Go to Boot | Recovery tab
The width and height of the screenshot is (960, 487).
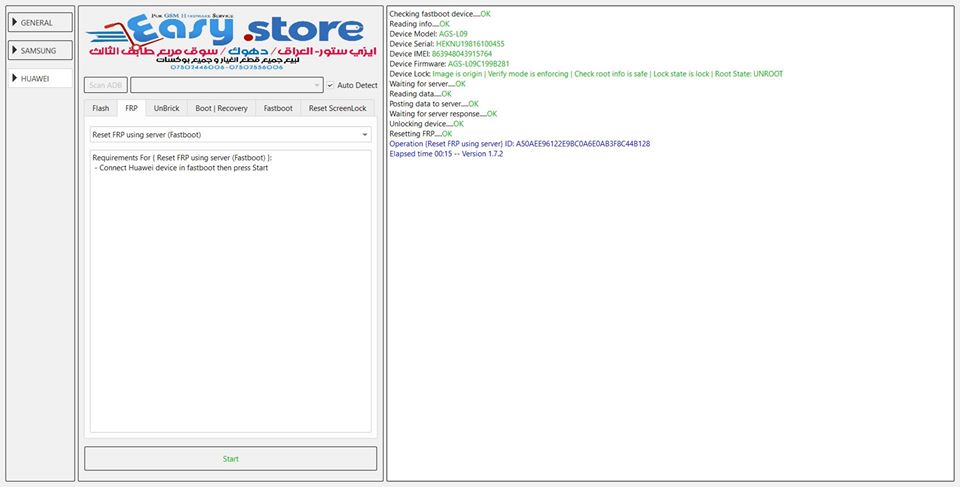click(x=222, y=108)
